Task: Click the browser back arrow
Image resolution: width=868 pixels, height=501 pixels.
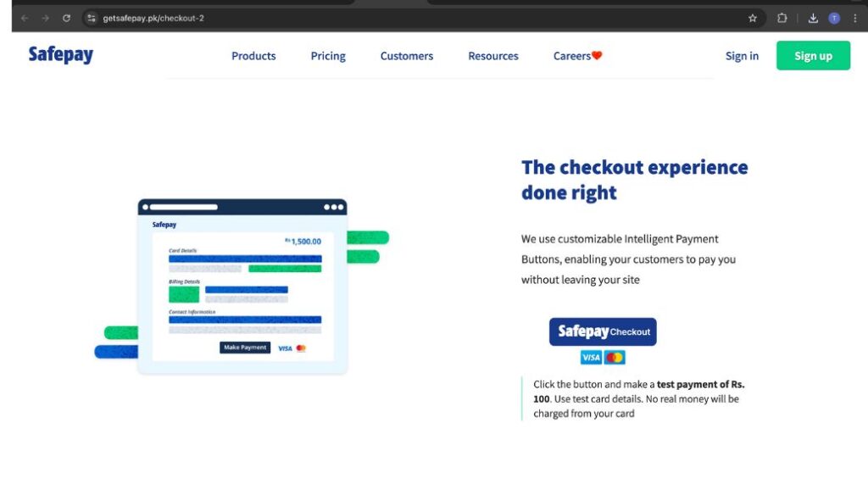Action: point(25,19)
